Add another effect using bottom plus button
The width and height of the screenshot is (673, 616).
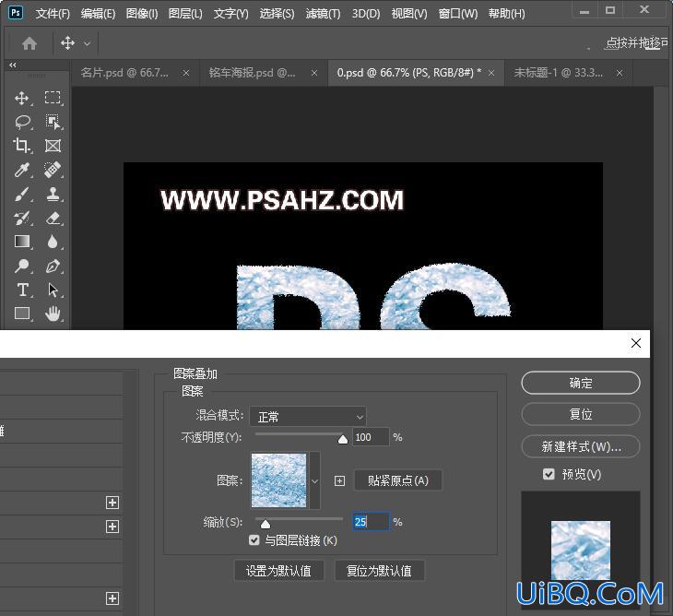[112, 598]
